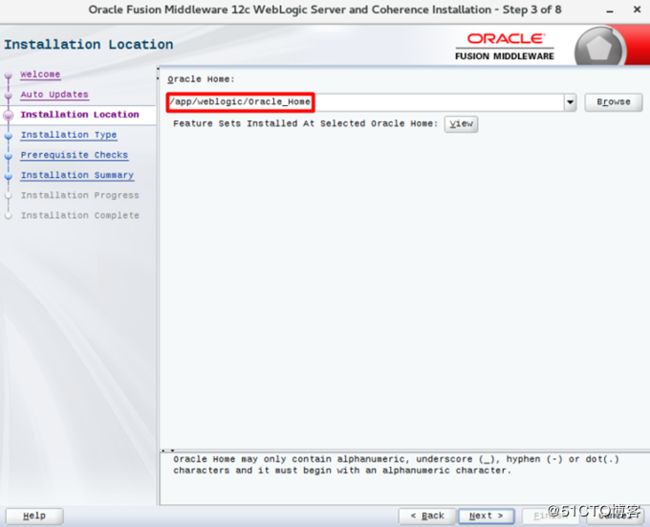Click the Installation Summary step bullet icon
The width and height of the screenshot is (650, 527).
coord(8,177)
